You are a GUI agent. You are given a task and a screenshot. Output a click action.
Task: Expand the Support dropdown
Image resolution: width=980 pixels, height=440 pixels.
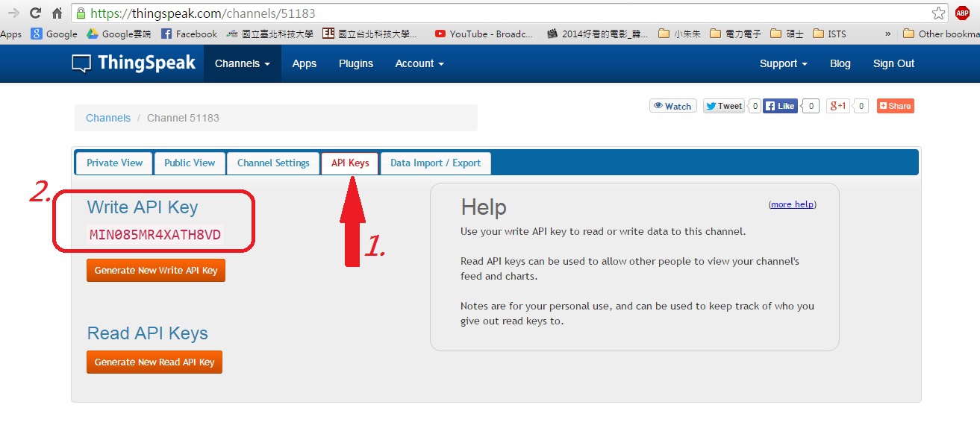click(783, 63)
